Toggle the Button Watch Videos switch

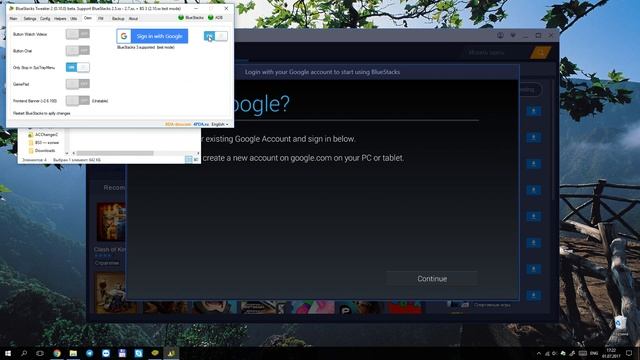(x=78, y=34)
